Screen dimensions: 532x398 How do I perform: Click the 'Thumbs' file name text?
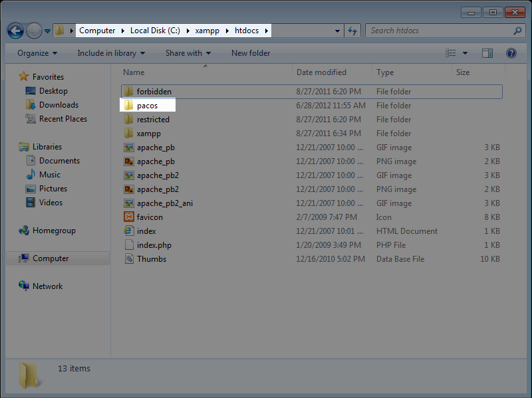coord(152,259)
